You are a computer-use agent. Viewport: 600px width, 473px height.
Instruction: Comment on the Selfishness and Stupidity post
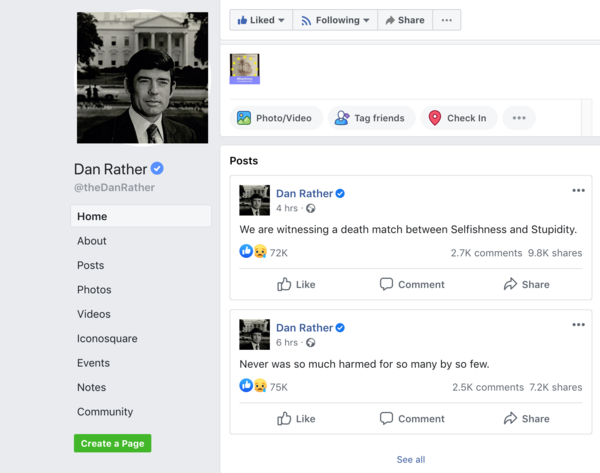click(x=412, y=284)
